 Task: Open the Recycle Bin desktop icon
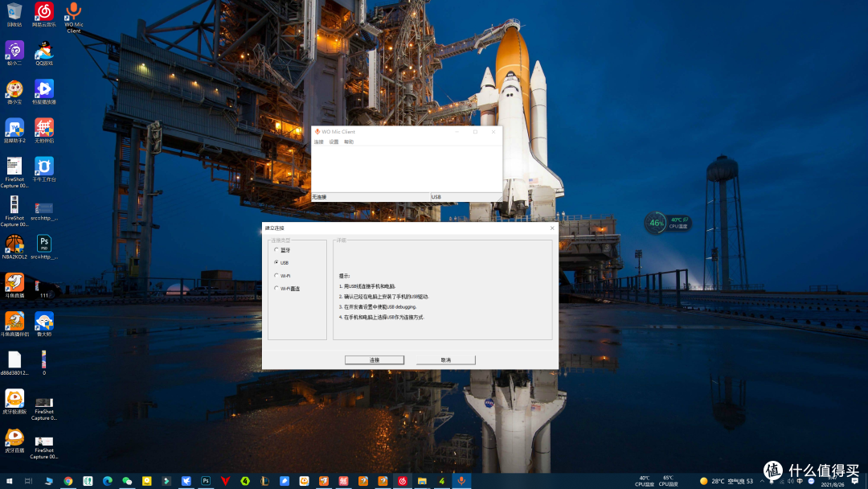pos(14,14)
